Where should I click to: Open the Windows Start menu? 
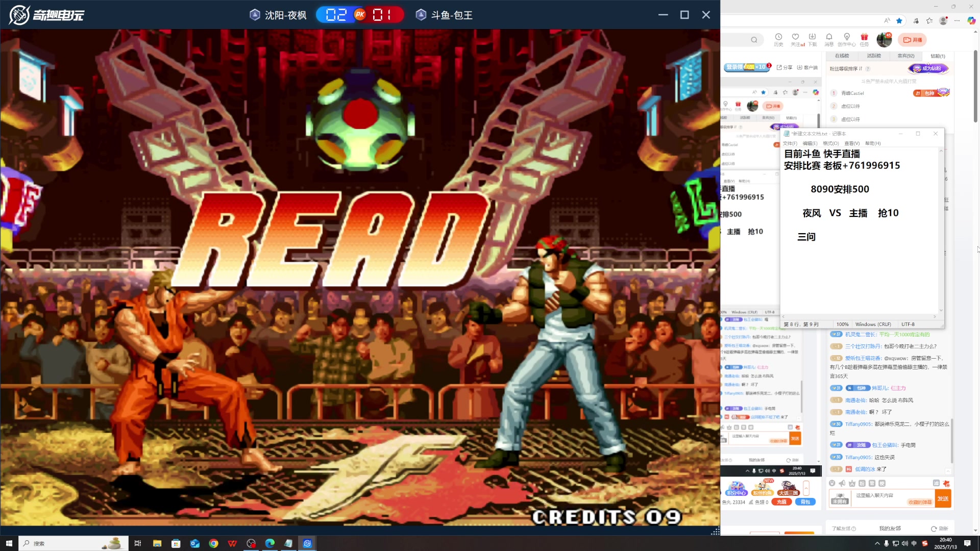click(9, 543)
